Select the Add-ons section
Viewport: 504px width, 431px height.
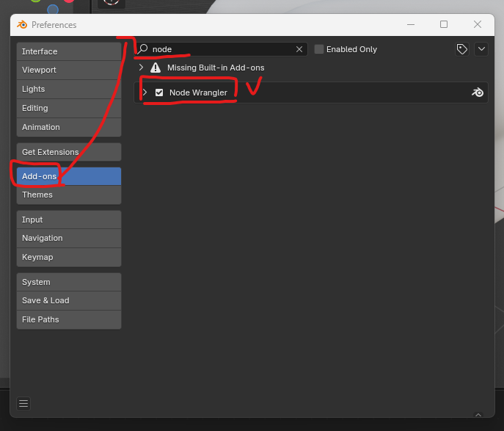click(x=69, y=176)
